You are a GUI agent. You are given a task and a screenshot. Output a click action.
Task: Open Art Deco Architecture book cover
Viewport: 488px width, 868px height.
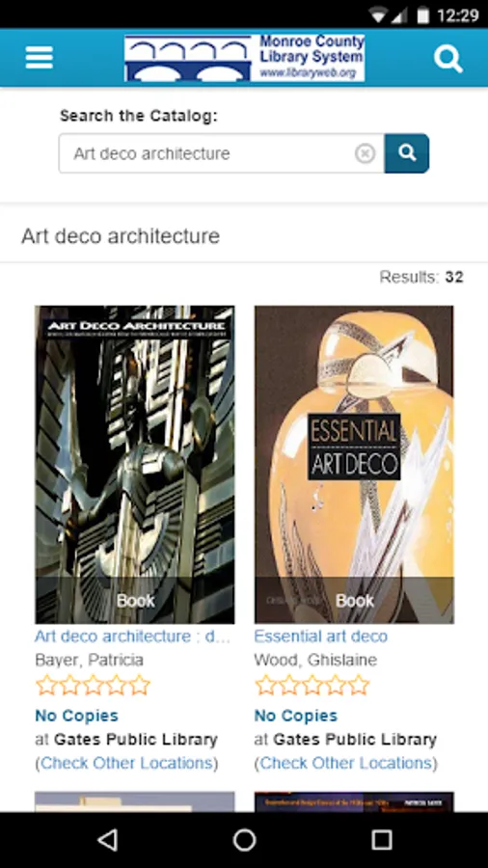(134, 465)
